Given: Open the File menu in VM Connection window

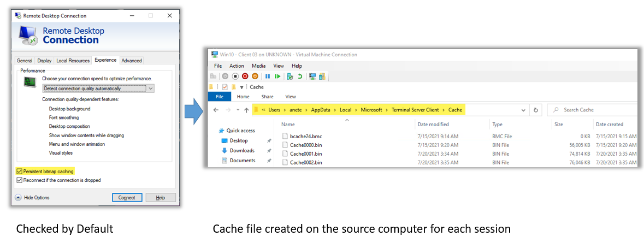Looking at the screenshot, I should point(218,66).
